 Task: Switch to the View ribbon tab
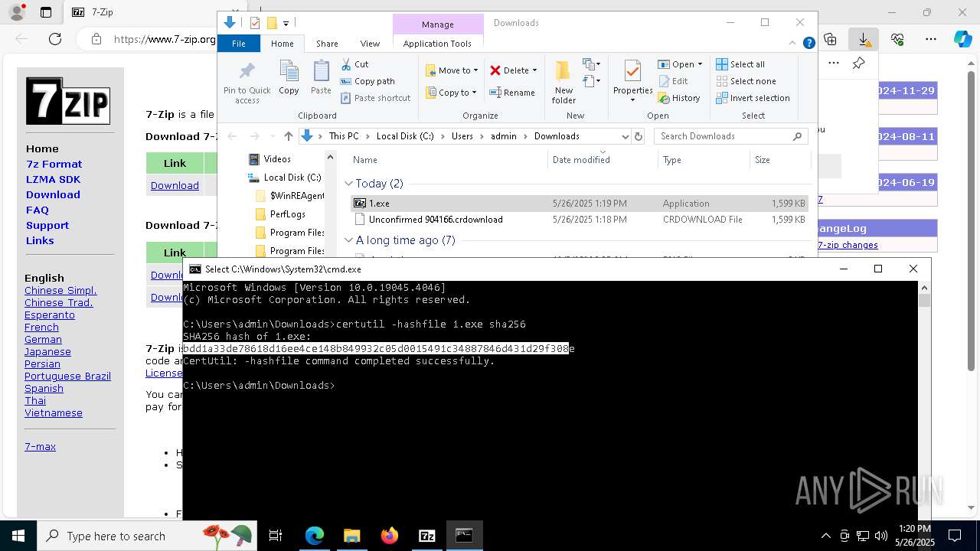(x=370, y=44)
